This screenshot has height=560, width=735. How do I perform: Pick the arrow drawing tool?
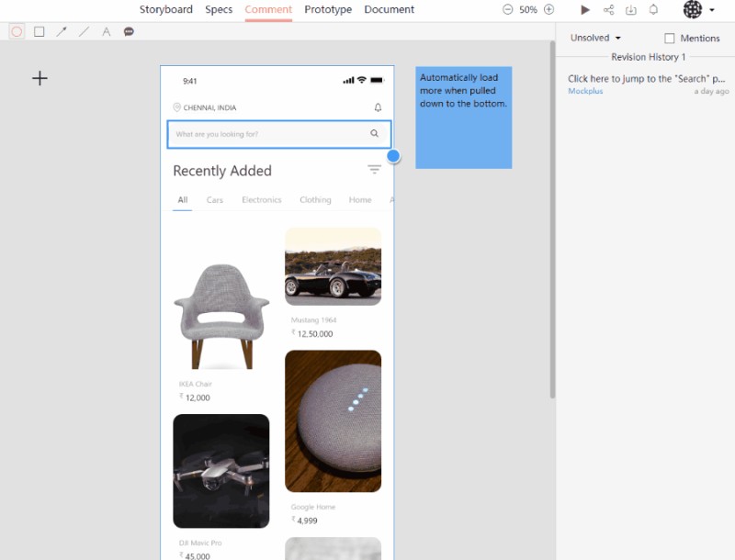[x=62, y=31]
